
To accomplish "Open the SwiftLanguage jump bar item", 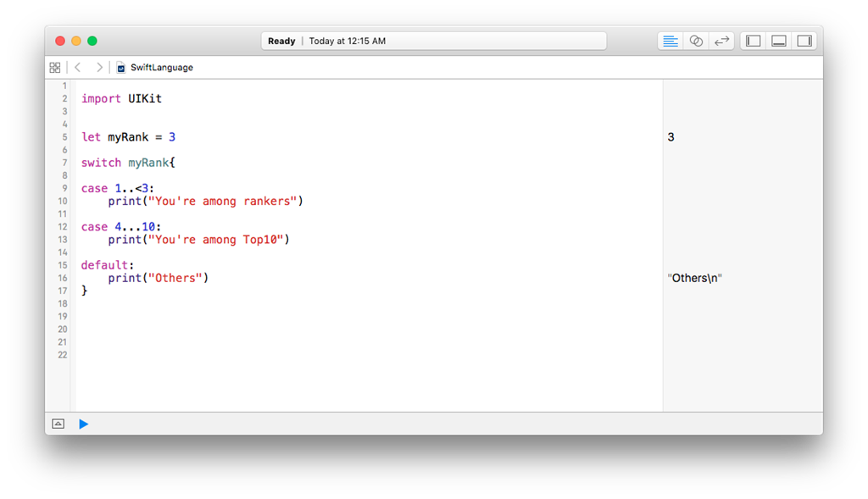I will (x=161, y=67).
